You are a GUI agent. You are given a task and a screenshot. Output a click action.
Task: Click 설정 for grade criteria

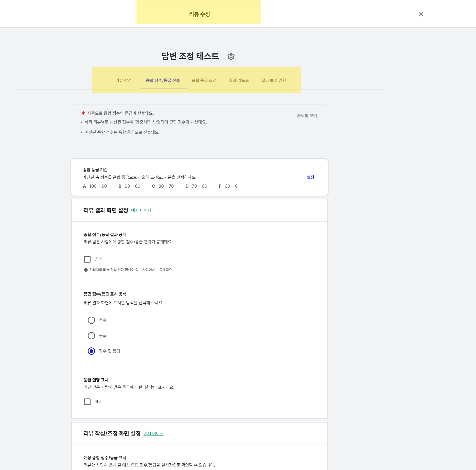pyautogui.click(x=310, y=177)
